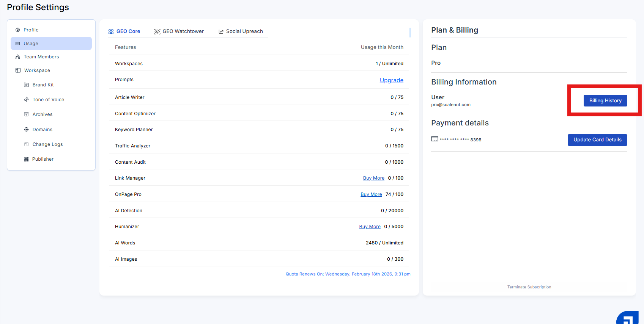Click the Publisher icon in sidebar

[26, 159]
